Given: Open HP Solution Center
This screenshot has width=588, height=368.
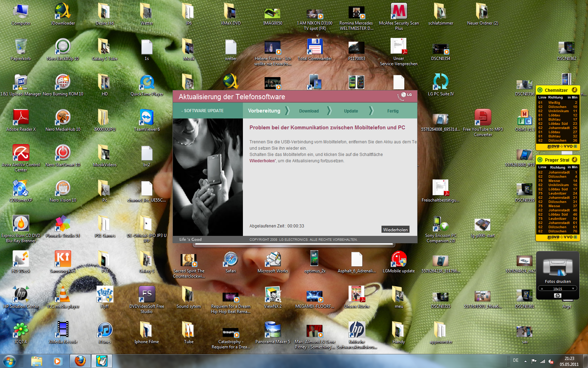Looking at the screenshot, I should pos(21,297).
